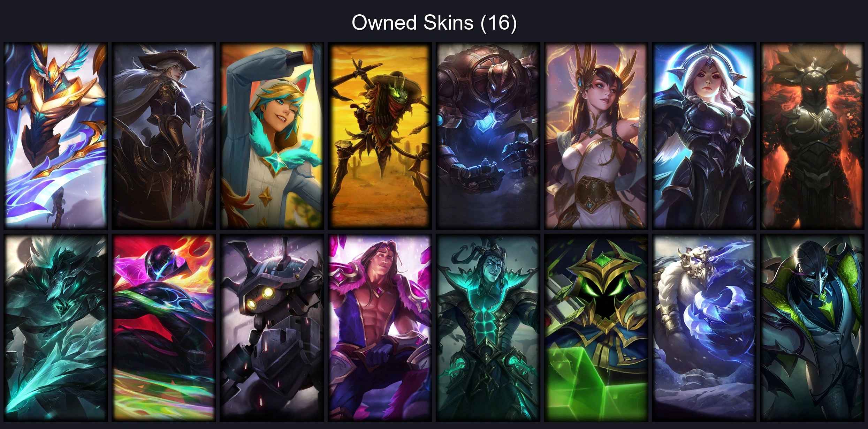Click the green-scaled suited masked skin
This screenshot has height=429, width=868.
(812, 328)
